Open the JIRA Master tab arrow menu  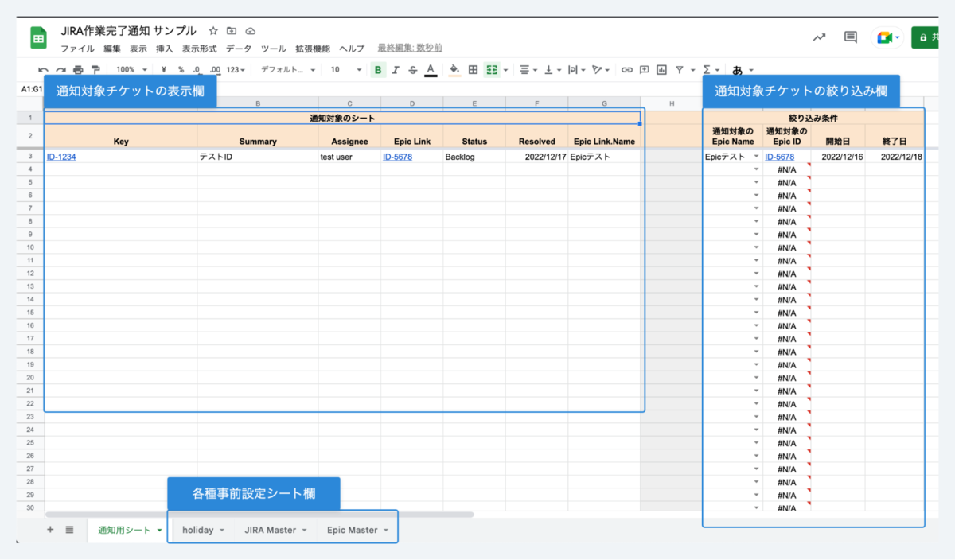tap(304, 531)
